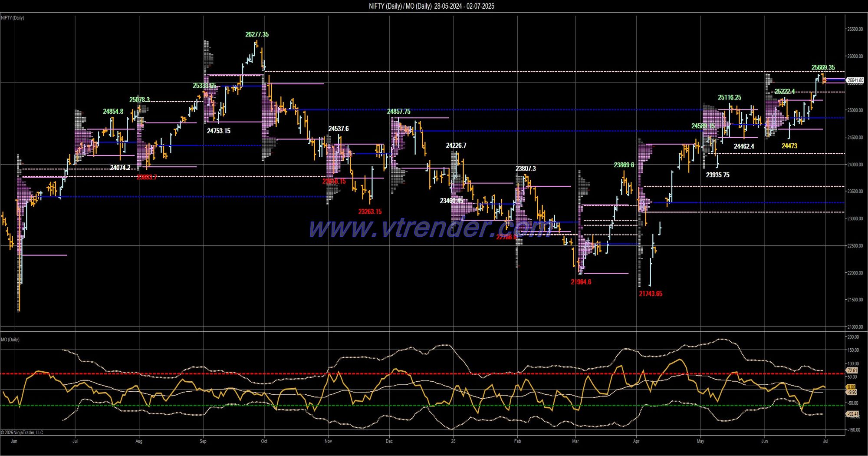Click the -92.41 lower band value marker

(853, 414)
